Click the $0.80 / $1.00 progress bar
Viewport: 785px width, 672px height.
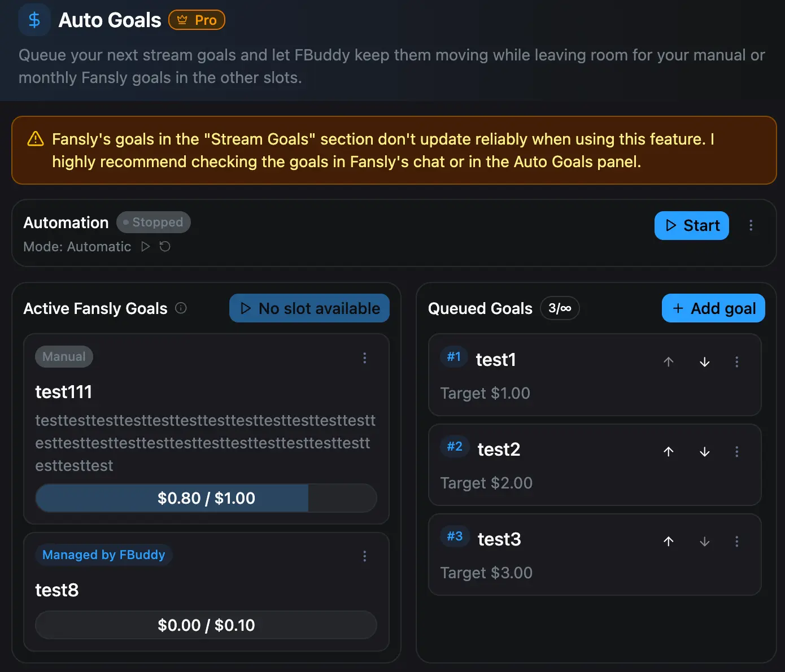click(x=206, y=498)
